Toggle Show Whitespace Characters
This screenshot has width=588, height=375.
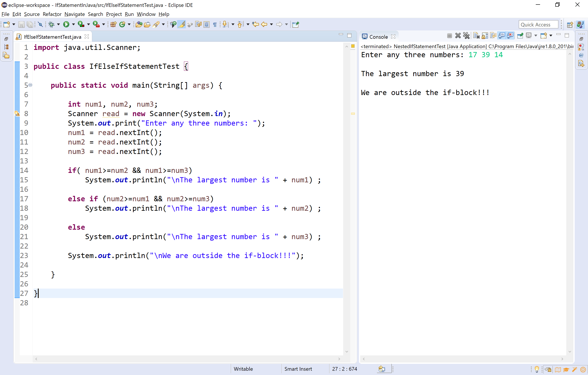click(215, 24)
